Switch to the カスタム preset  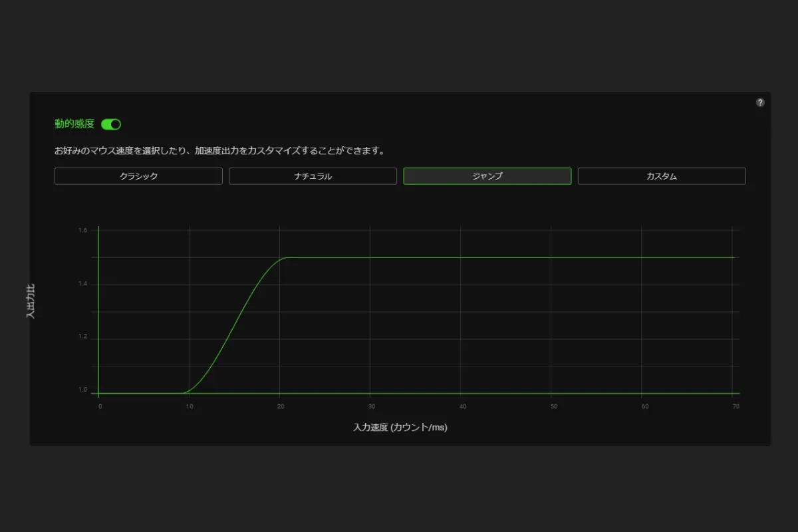(x=661, y=176)
